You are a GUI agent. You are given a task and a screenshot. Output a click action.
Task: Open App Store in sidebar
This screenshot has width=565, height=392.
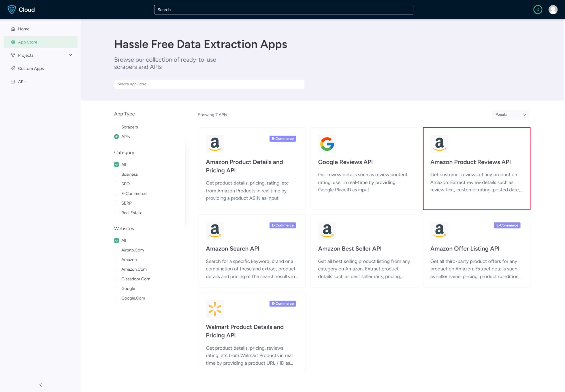coord(41,42)
